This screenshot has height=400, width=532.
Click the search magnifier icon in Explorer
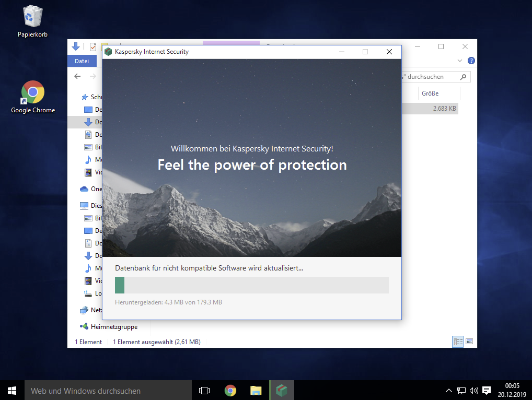click(x=463, y=77)
